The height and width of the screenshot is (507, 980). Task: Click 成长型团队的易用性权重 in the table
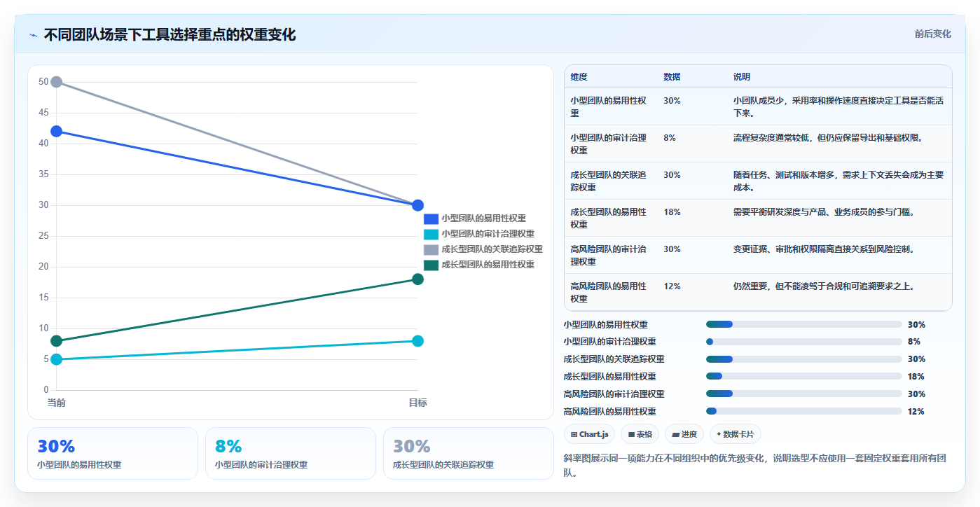[609, 218]
